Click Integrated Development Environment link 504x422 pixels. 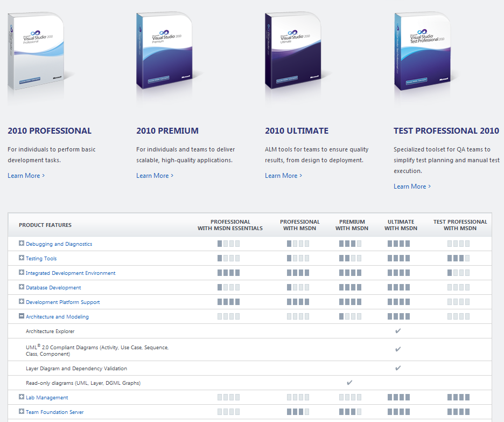click(x=71, y=273)
